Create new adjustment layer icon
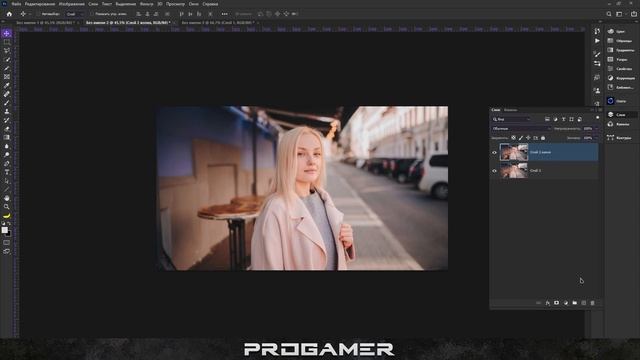 (x=566, y=303)
